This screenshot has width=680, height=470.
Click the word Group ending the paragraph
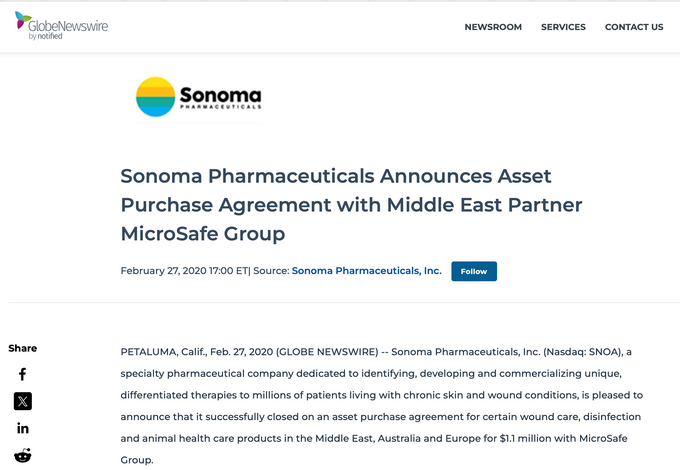137,460
